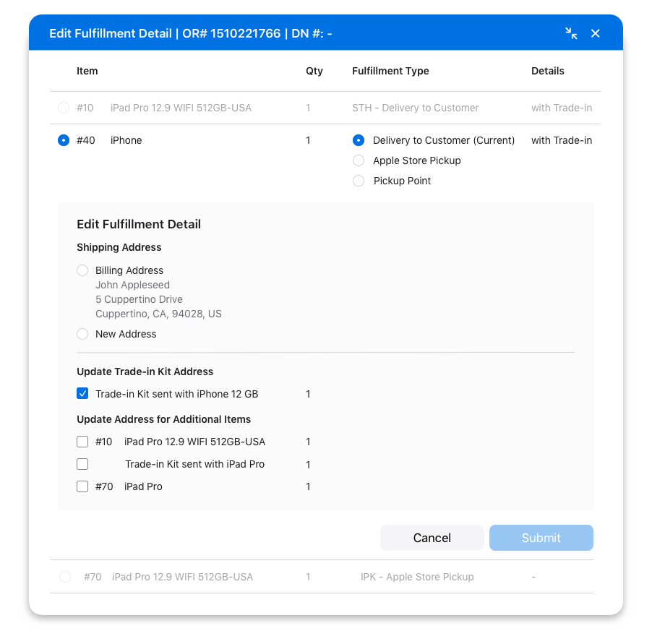Click Cuppertino, CA, 94028, US text

pos(158,314)
